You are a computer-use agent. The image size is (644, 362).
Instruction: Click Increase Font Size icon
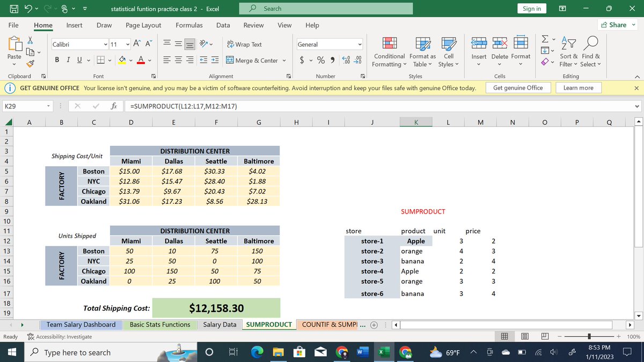pyautogui.click(x=137, y=44)
